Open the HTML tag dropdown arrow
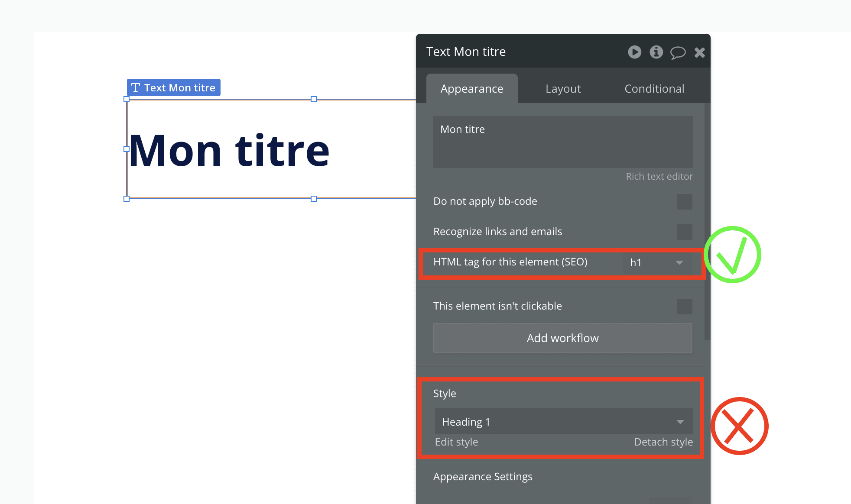 pyautogui.click(x=679, y=263)
